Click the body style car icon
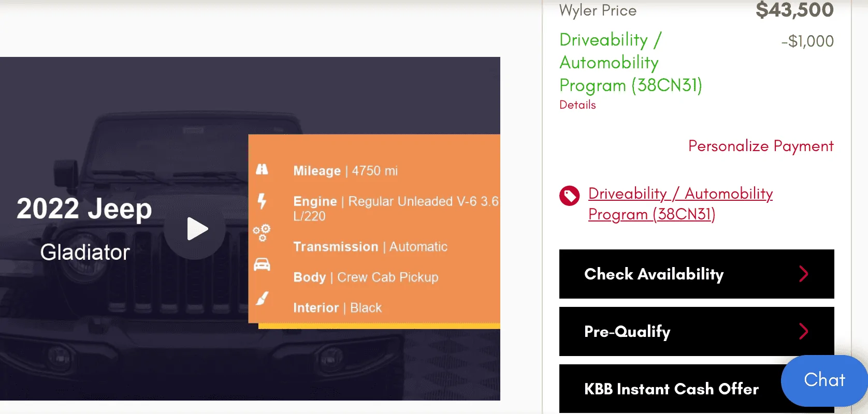 [x=262, y=264]
